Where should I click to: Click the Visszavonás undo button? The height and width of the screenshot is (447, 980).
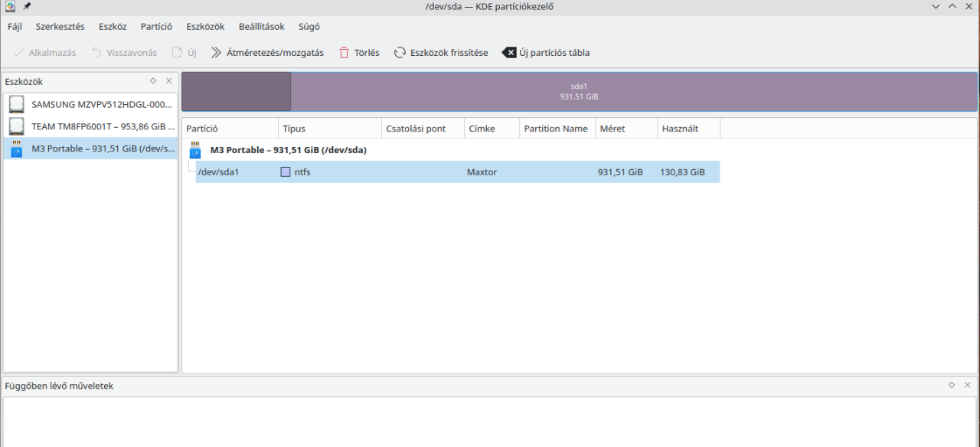point(124,53)
